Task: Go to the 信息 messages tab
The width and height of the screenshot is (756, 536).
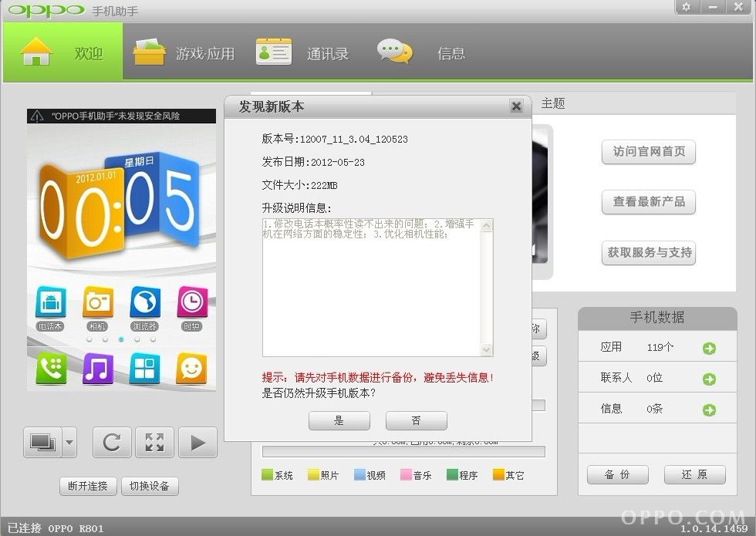Action: coord(421,52)
